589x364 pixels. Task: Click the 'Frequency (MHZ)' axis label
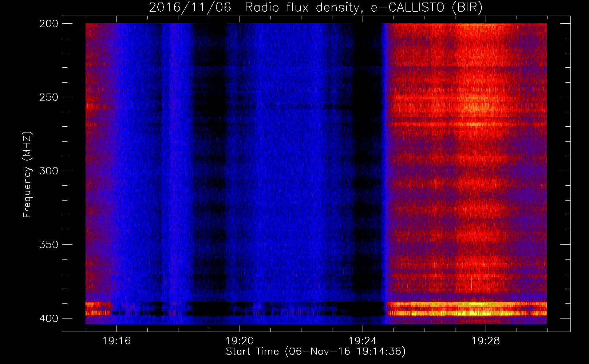tap(27, 175)
